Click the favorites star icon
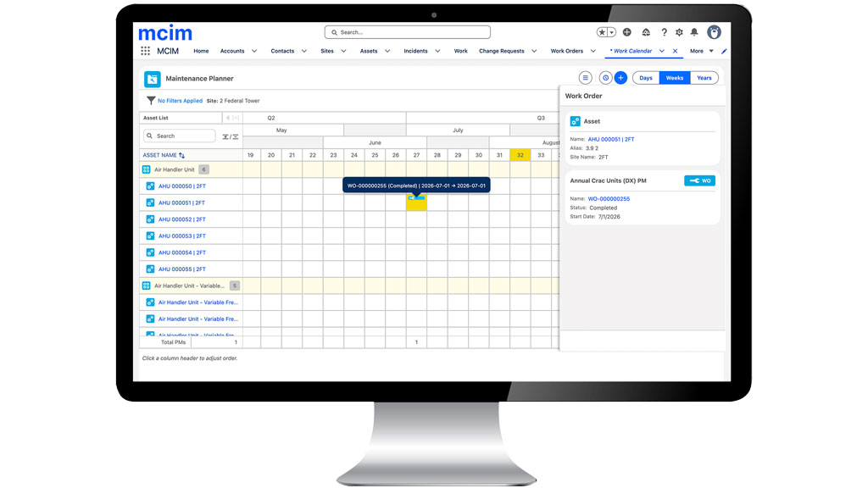The image size is (868, 488). (602, 32)
